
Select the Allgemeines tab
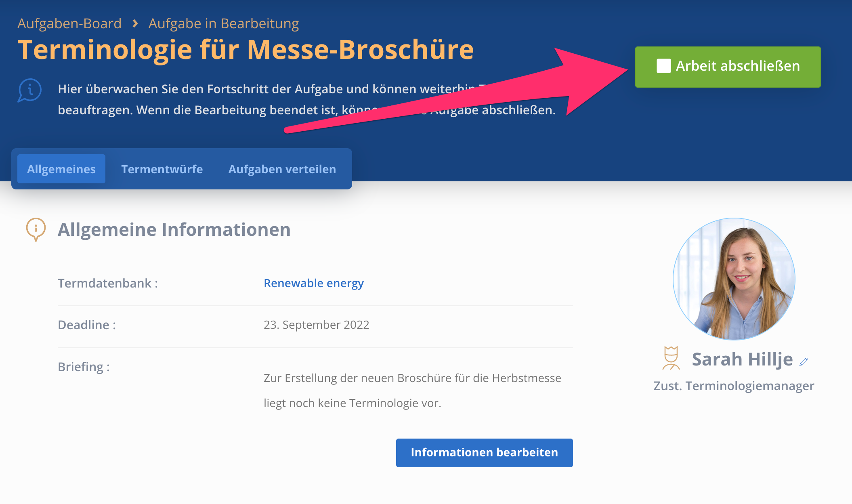61,169
